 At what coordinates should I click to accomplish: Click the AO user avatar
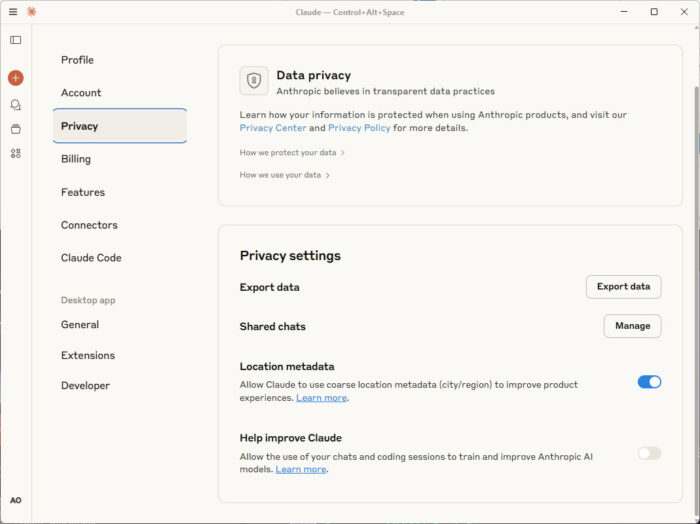pyautogui.click(x=15, y=500)
